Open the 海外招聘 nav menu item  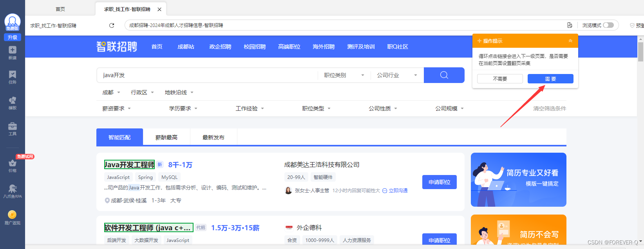[x=324, y=47]
